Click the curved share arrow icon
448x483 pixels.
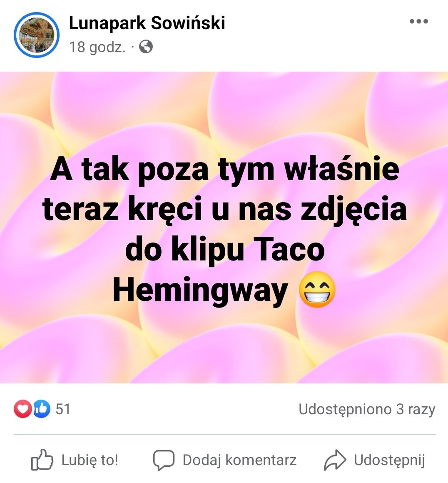pos(335,460)
